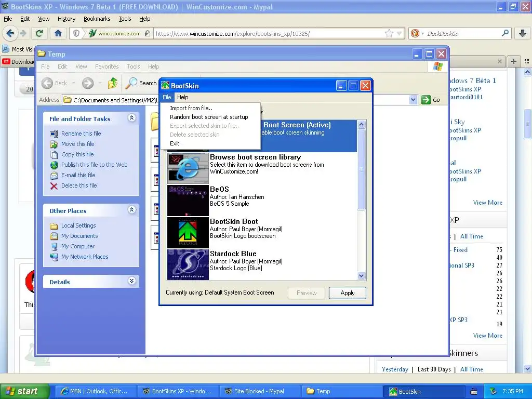The width and height of the screenshot is (532, 399).
Task: Click the shield icon in address bar
Action: [x=76, y=33]
